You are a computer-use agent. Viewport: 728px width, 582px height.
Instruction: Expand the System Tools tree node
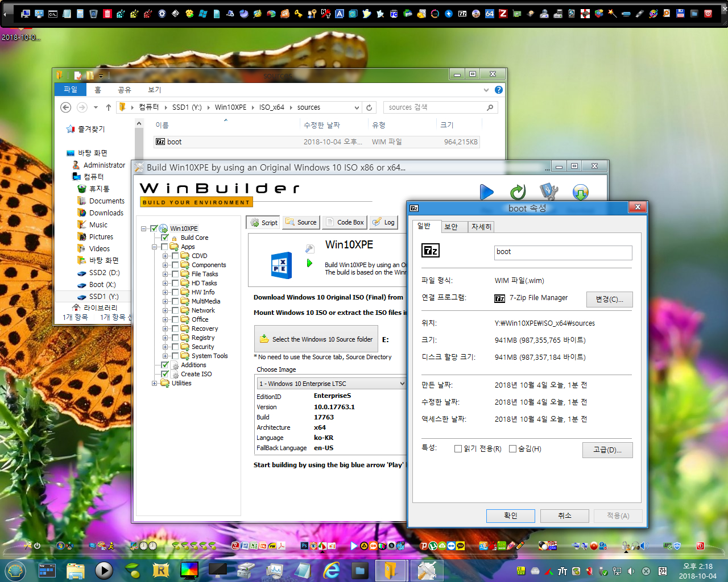tap(166, 356)
